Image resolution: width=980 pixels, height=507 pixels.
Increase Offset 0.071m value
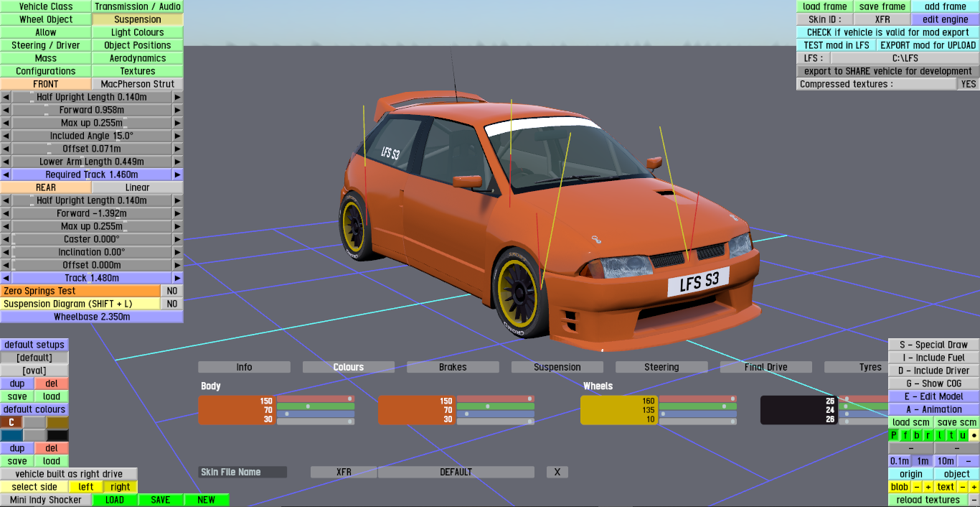pyautogui.click(x=178, y=149)
